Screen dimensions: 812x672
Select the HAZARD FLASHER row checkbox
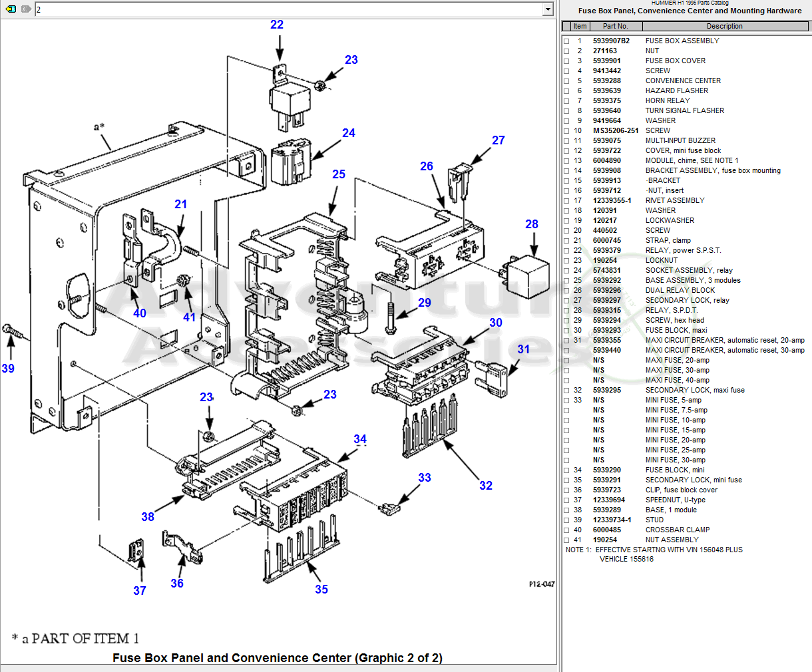point(566,91)
